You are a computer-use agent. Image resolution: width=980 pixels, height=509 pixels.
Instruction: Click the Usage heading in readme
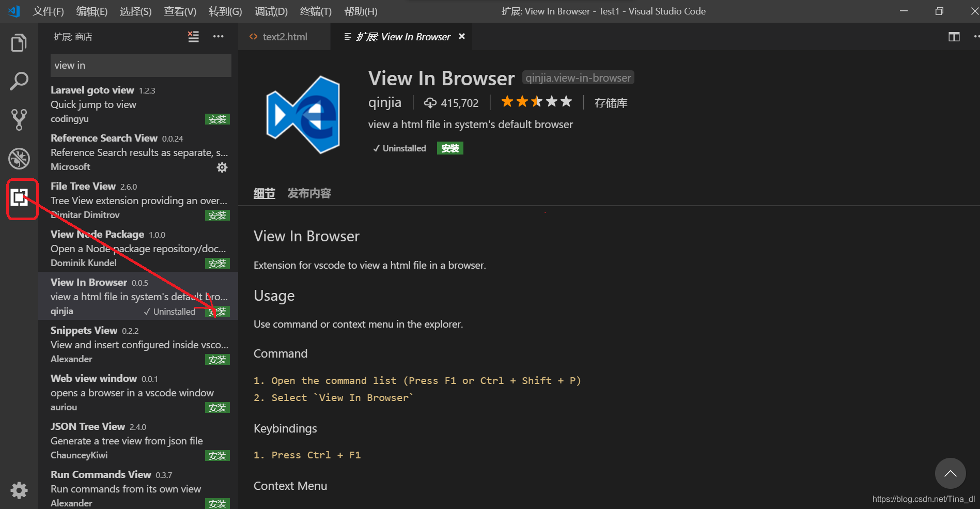[x=274, y=296]
